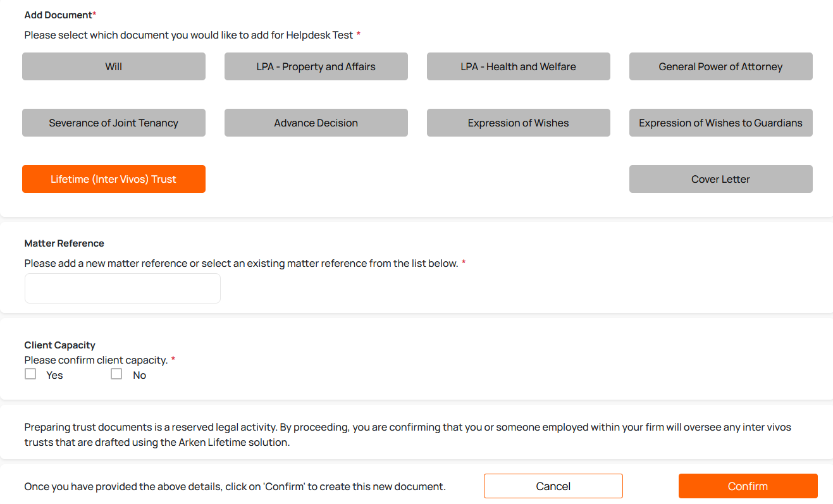This screenshot has width=833, height=504.
Task: Click Confirm to create document
Action: [748, 486]
